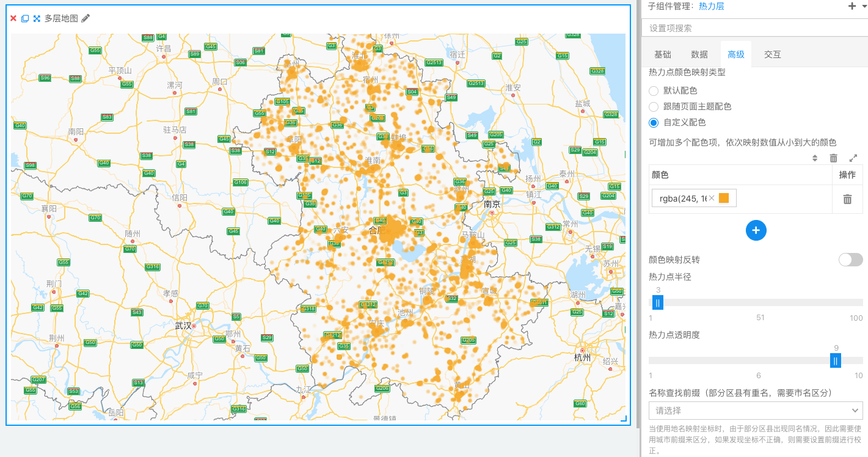Click the trash icon above the color table
Image resolution: width=868 pixels, height=457 pixels.
point(833,158)
